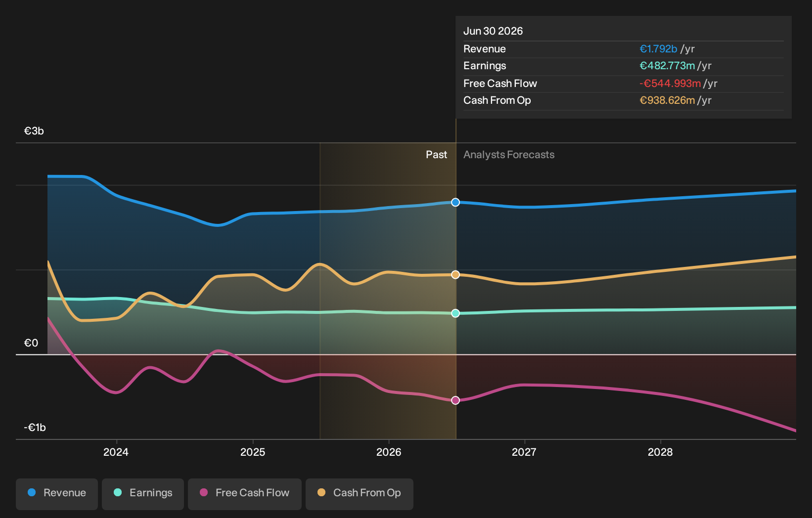
Task: Click the blue Revenue data point marker
Action: 455,202
